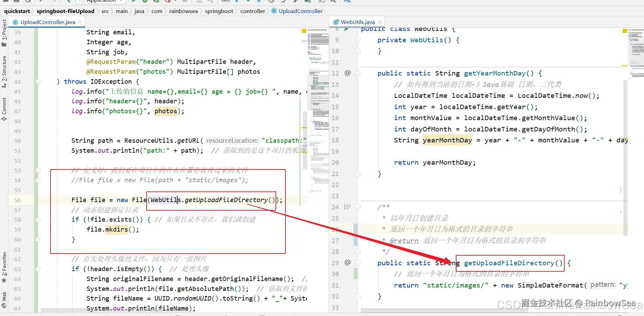This screenshot has width=644, height=316.
Task: Collapse the WebUtils constructor at line 9
Action: tap(358, 40)
